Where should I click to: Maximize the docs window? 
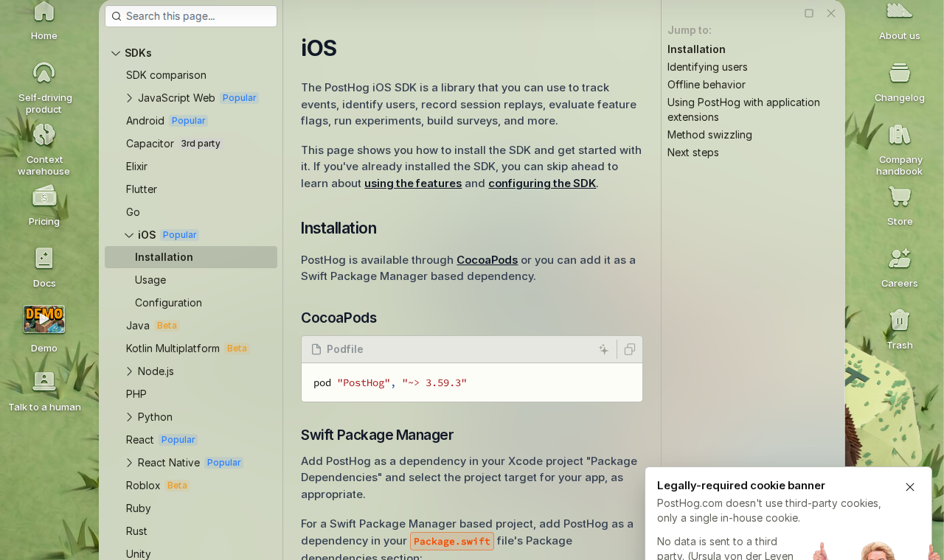coord(809,13)
